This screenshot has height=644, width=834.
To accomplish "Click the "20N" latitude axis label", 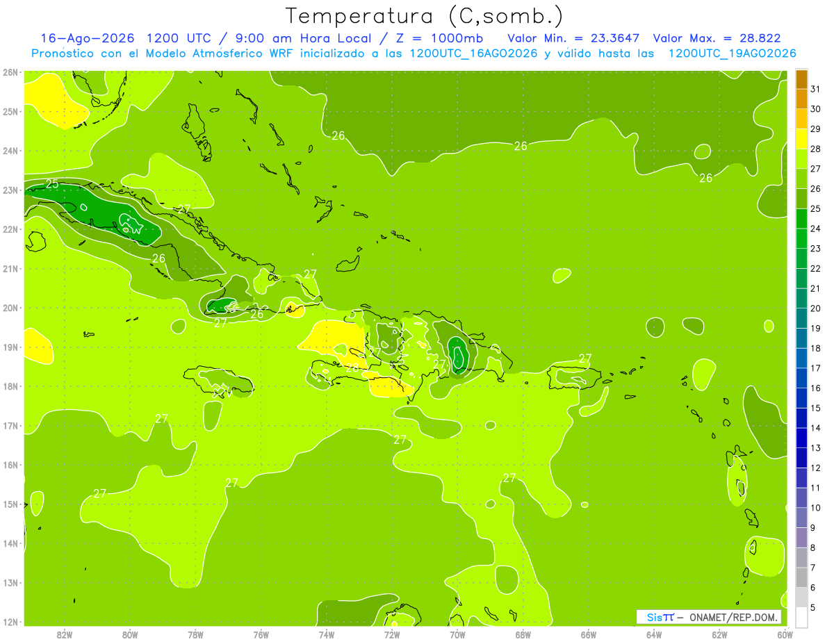I will click(10, 308).
